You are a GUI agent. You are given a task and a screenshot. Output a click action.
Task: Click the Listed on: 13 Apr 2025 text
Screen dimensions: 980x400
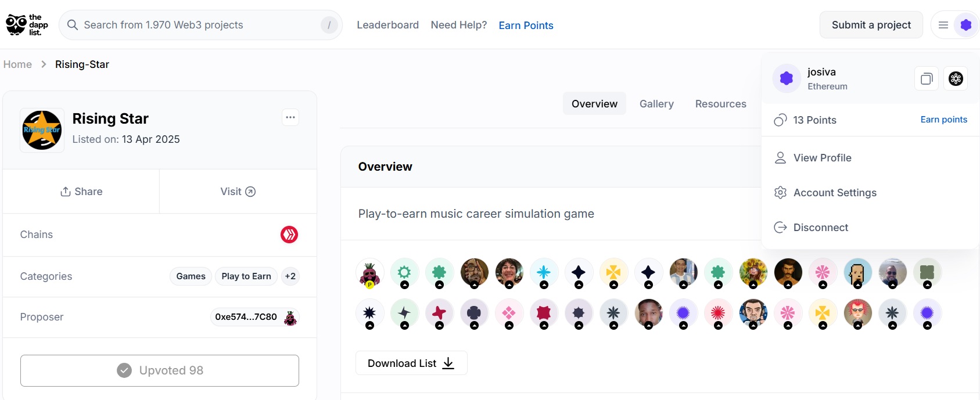pyautogui.click(x=126, y=139)
